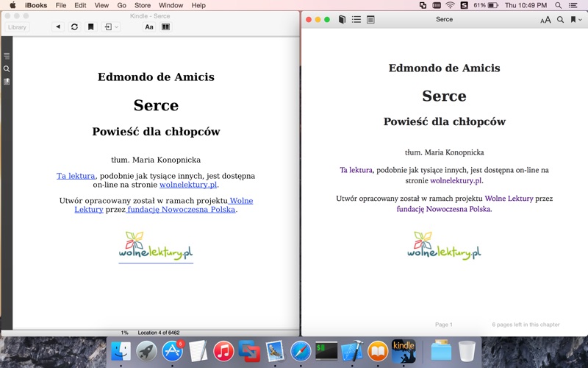This screenshot has height=368, width=588.
Task: Click 'fundację Nowoczesna Polska' link in iBooks
Action: point(443,209)
